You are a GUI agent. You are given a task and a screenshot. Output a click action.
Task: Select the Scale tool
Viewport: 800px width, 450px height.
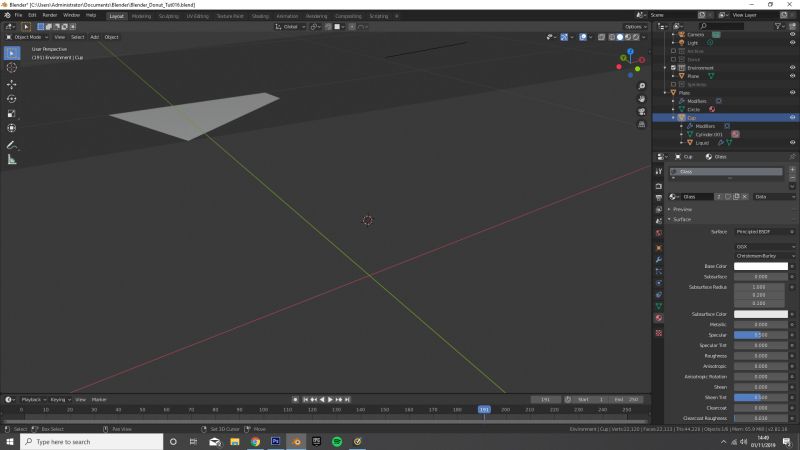[12, 114]
